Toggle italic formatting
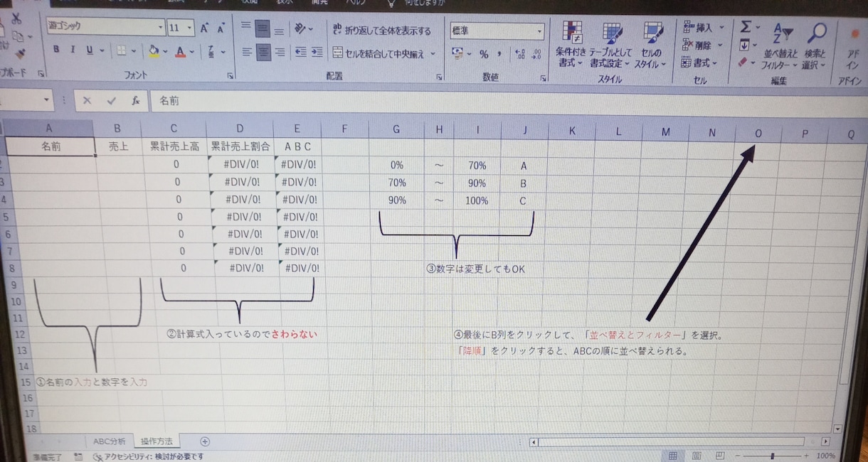Image resolution: width=868 pixels, height=462 pixels. coord(73,50)
